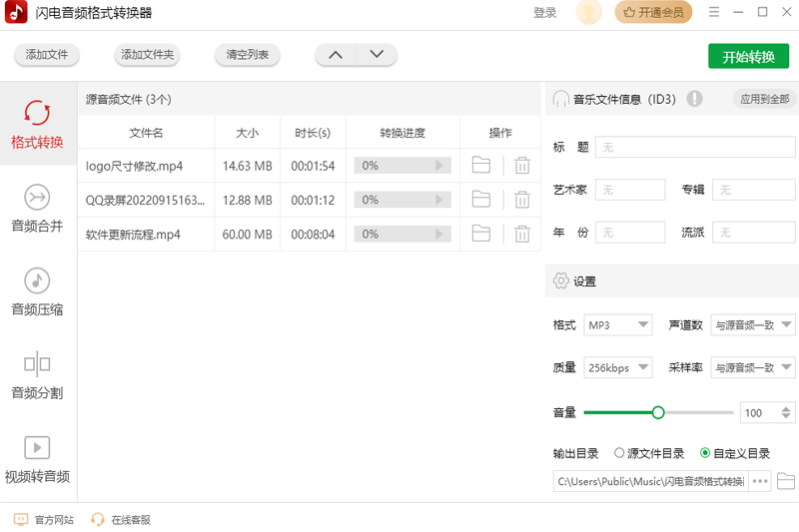Start progress play for QQ录屏 row
This screenshot has width=799, height=532.
coord(438,200)
